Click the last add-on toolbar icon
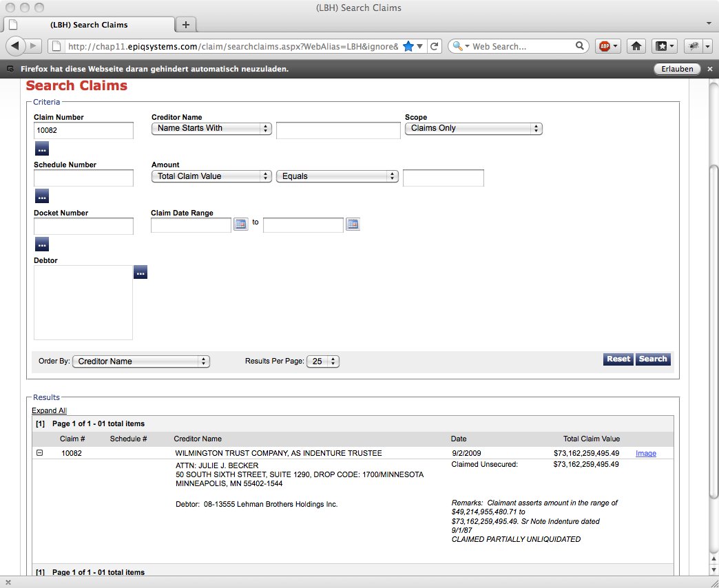This screenshot has width=719, height=588. tap(694, 46)
